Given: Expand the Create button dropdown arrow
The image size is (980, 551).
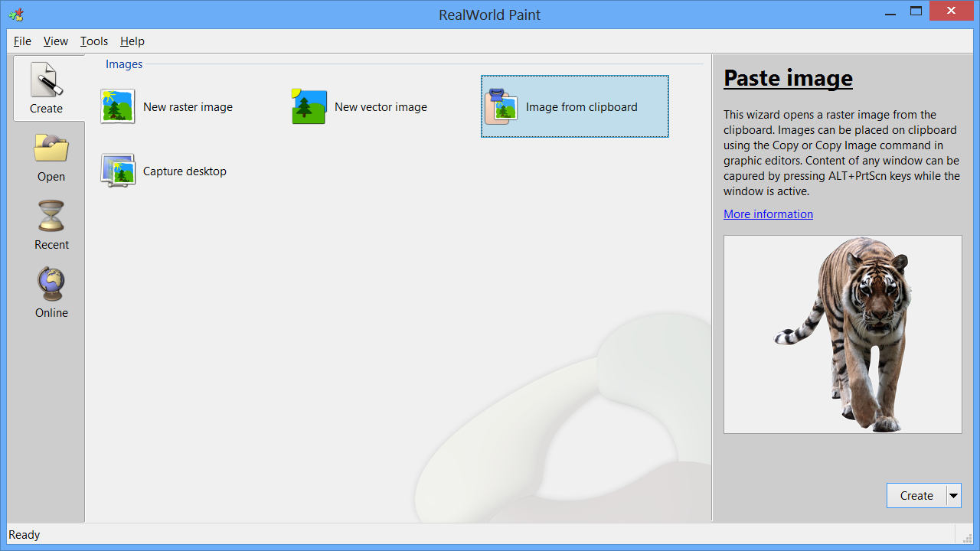Looking at the screenshot, I should click(953, 496).
